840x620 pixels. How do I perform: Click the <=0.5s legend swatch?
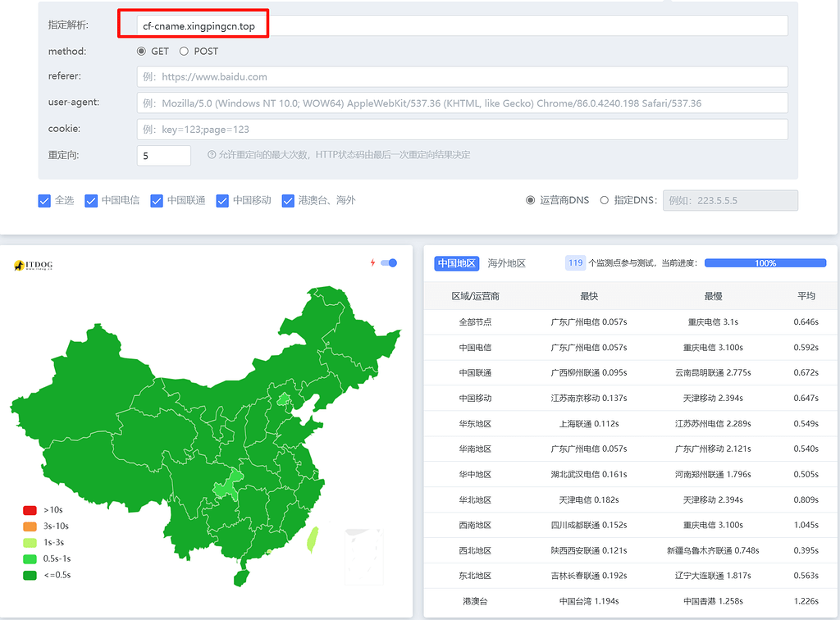(30, 576)
